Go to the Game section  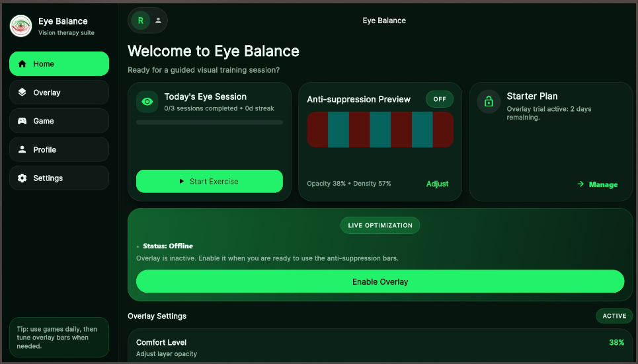[59, 121]
